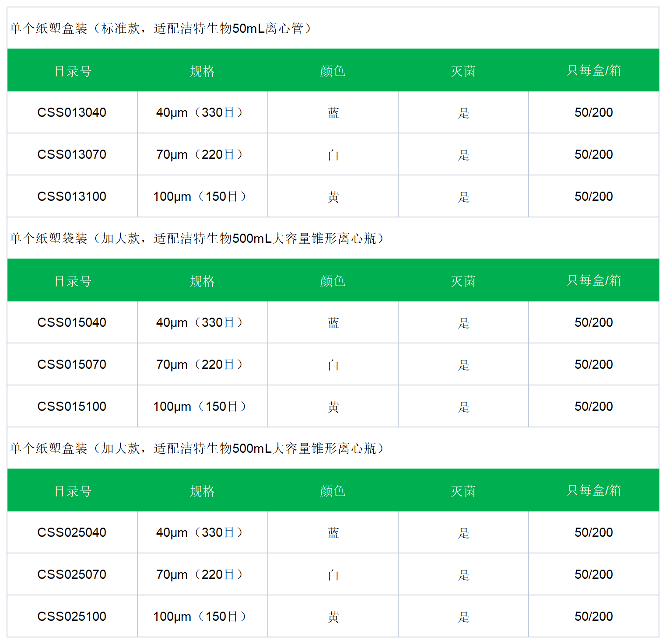Click sterile value 是 in the CSS025040 row

[x=463, y=533]
